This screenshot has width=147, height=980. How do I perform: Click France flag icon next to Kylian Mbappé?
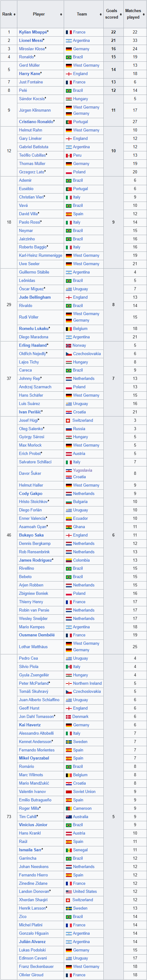click(x=69, y=32)
